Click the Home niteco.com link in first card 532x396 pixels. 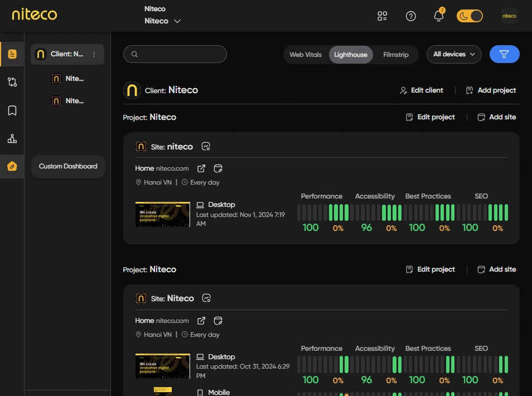(162, 168)
